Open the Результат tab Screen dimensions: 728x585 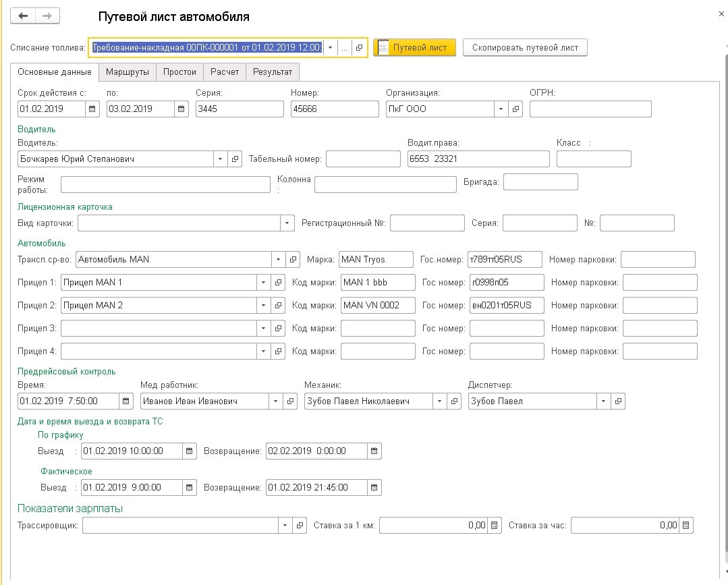273,72
